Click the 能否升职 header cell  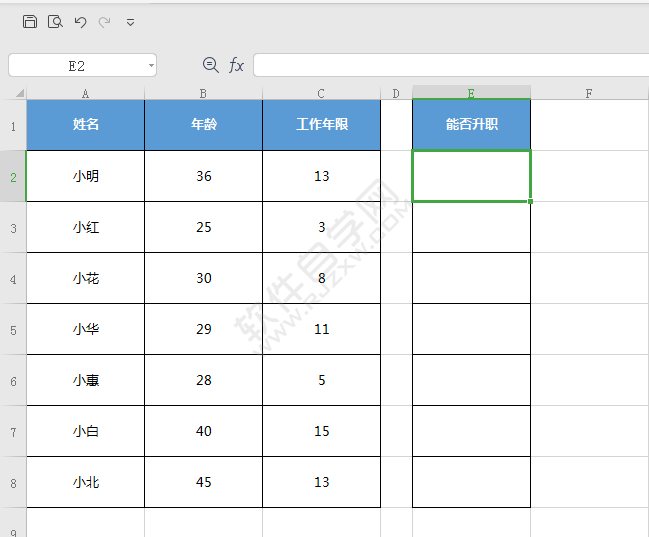pyautogui.click(x=471, y=125)
